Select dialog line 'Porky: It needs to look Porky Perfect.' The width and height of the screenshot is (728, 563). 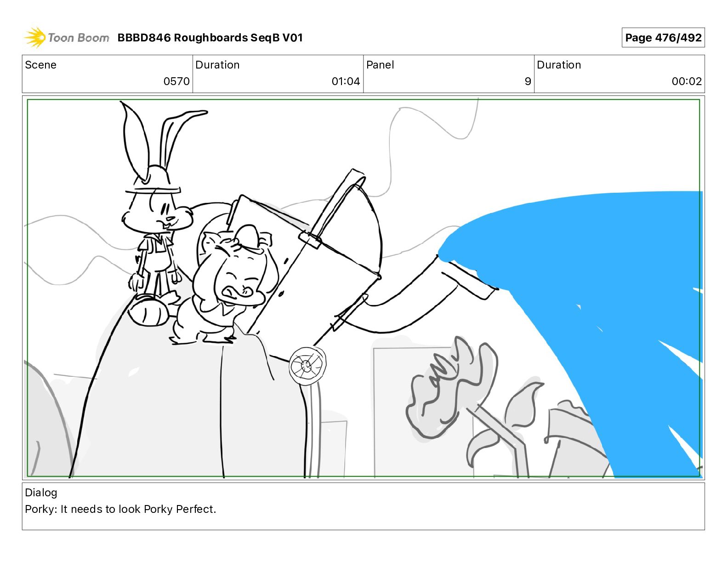point(120,509)
